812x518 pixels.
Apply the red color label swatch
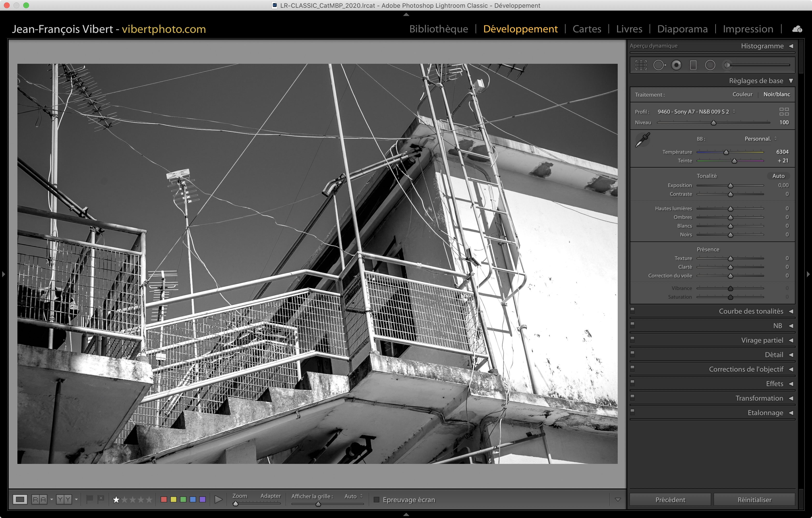164,499
